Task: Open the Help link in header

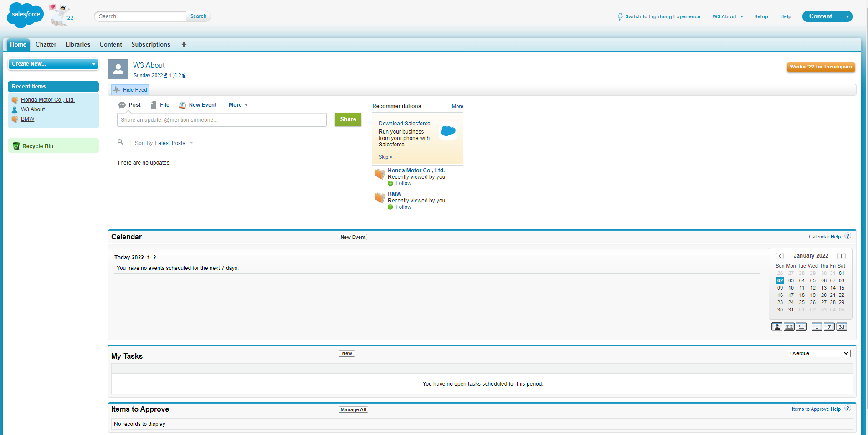Action: coord(786,16)
